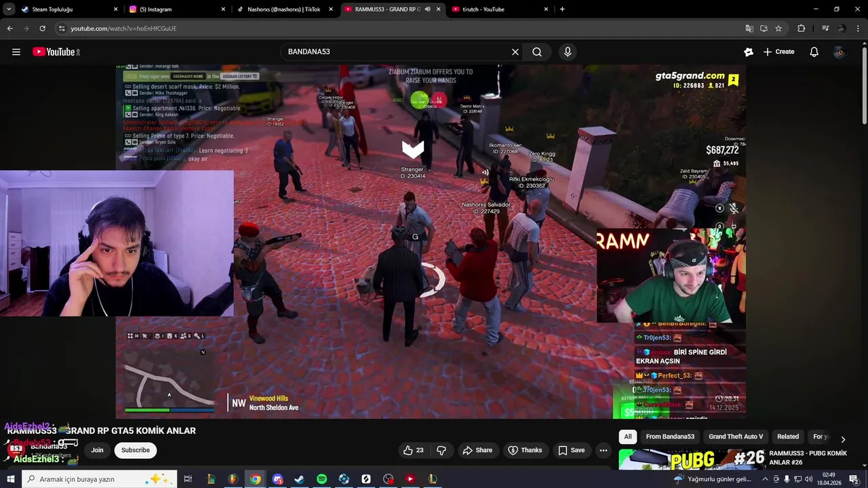Image resolution: width=868 pixels, height=488 pixels.
Task: Select the Grand Theft Auto V chip
Action: [736, 436]
